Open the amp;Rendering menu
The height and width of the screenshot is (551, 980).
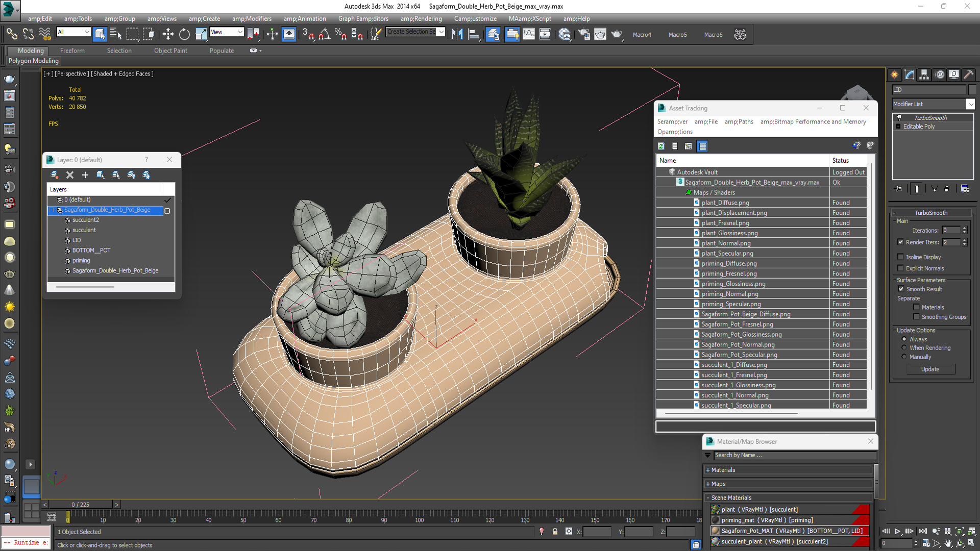click(421, 19)
